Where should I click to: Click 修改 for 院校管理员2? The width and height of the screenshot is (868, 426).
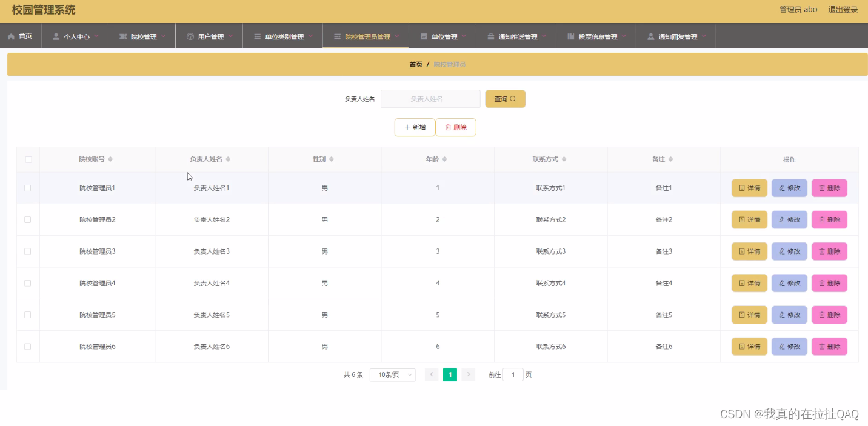pyautogui.click(x=789, y=219)
